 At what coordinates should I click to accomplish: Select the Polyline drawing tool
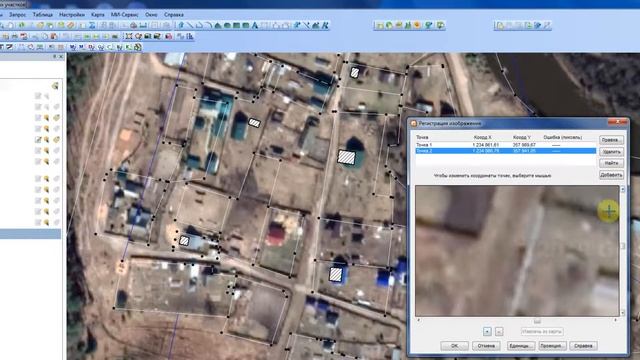tap(199, 25)
